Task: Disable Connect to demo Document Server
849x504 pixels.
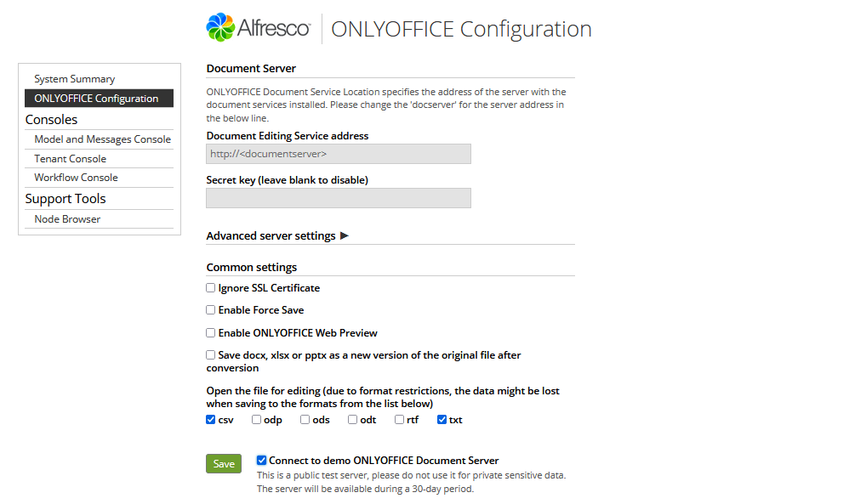Action: (262, 461)
